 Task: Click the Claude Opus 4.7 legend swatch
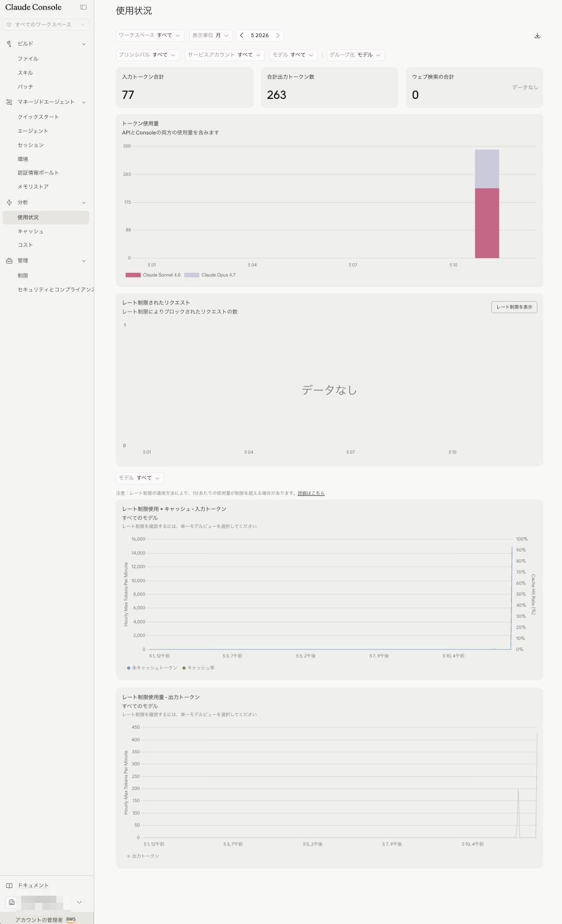tap(192, 275)
